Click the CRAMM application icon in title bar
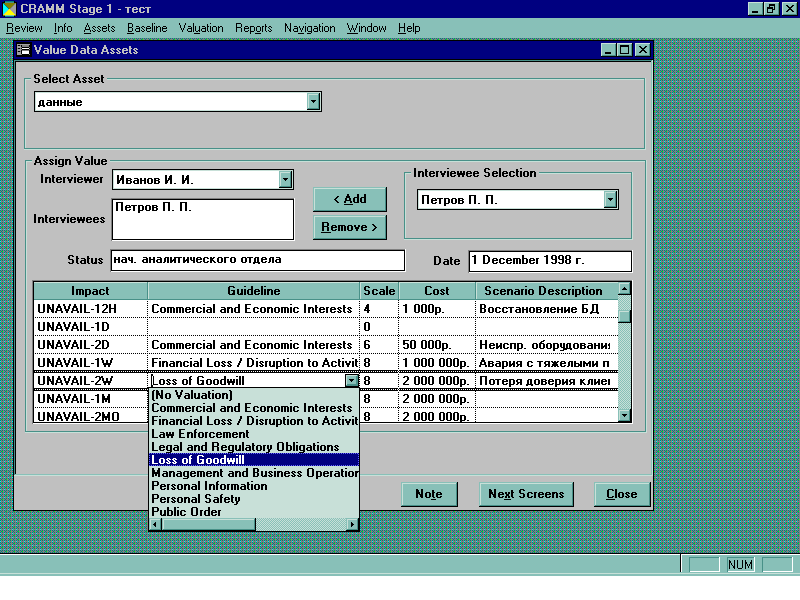 tap(9, 9)
